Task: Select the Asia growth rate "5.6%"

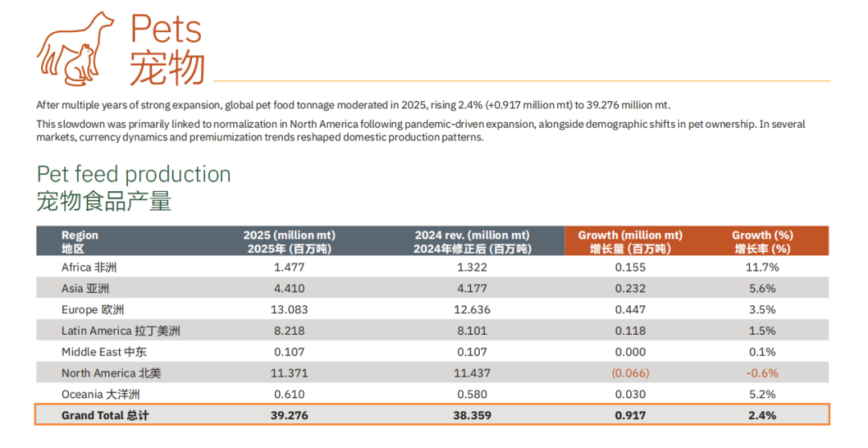Action: 762,288
